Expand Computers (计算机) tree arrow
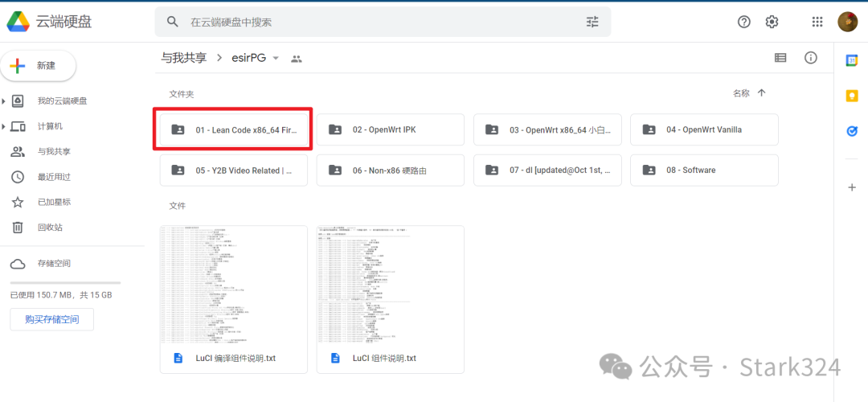The width and height of the screenshot is (868, 402). click(4, 127)
